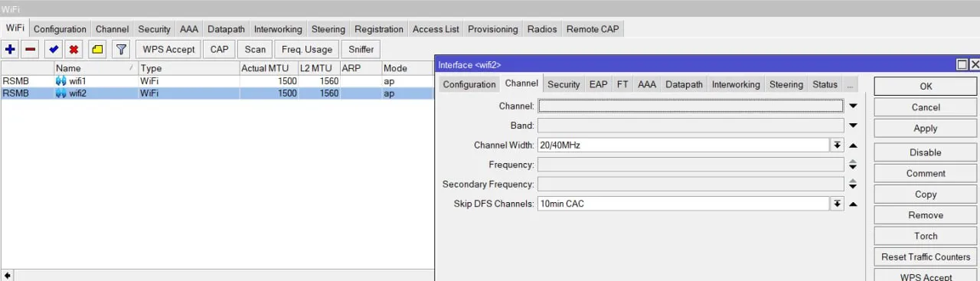Open the main Steering tab
Screen dimensions: 980x281
[328, 29]
